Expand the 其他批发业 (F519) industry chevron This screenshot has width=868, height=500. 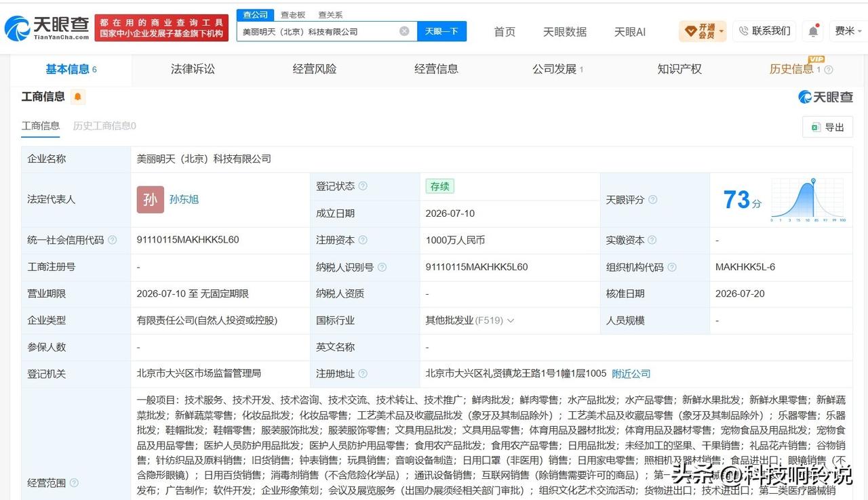511,320
